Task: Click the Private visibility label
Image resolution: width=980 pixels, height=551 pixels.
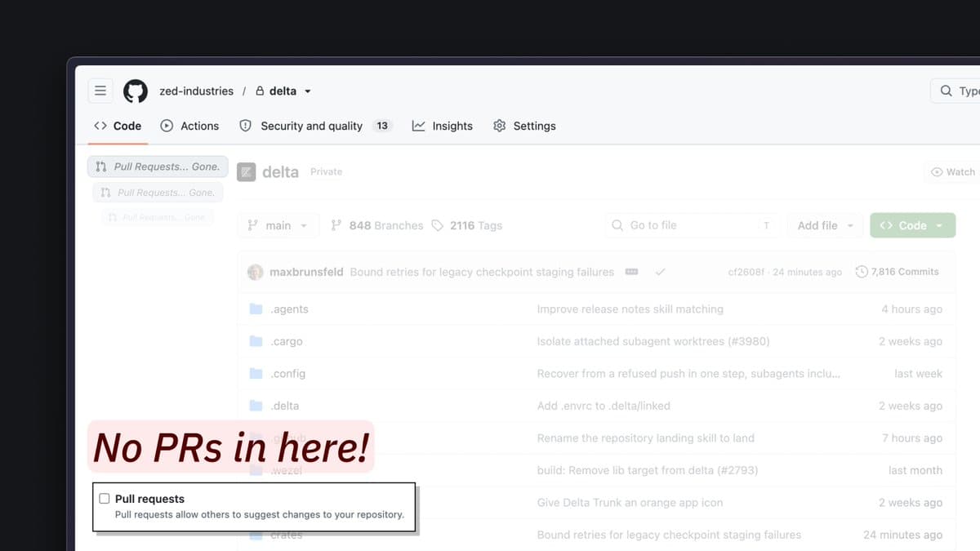Action: point(326,171)
